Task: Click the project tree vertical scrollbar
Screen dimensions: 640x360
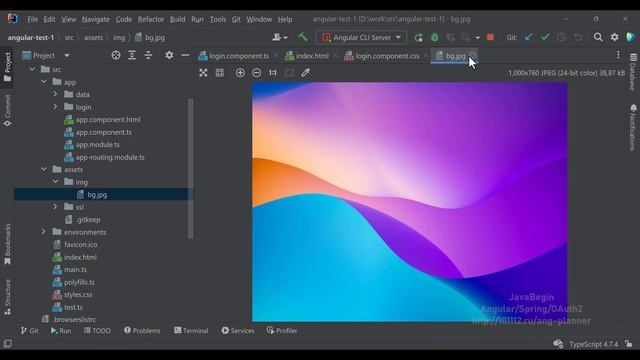Action: 190,168
